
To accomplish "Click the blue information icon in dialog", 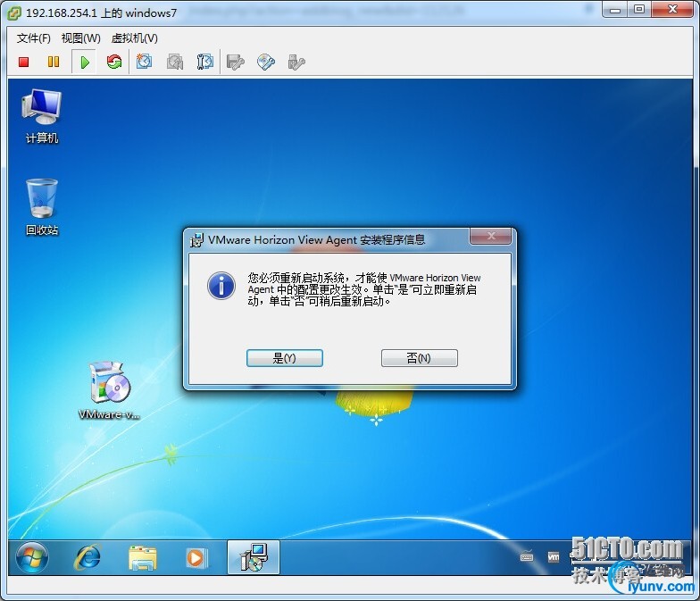I will click(221, 286).
